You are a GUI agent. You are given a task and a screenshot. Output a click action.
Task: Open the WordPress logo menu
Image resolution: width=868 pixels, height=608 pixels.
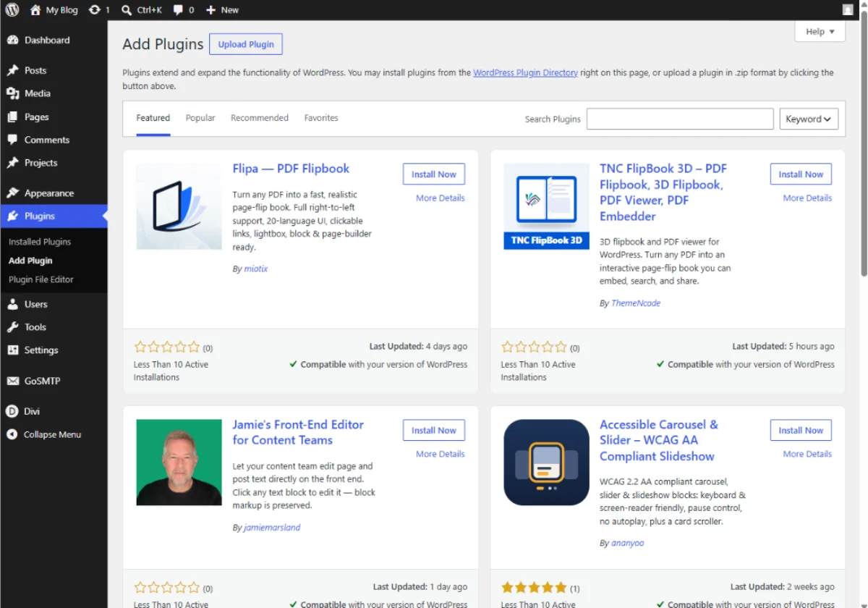(12, 10)
